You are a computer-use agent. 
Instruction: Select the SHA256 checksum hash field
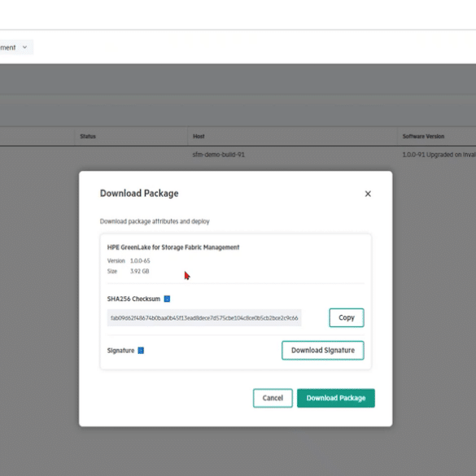(204, 318)
